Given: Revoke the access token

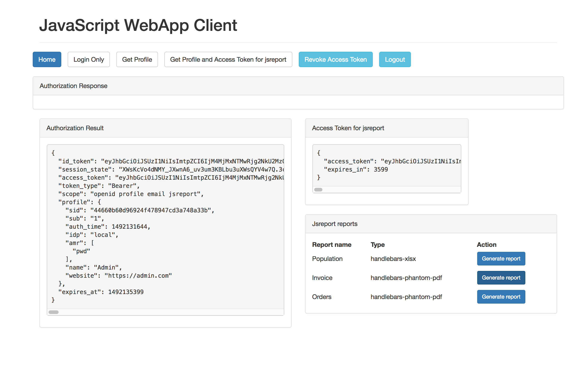Looking at the screenshot, I should 336,59.
